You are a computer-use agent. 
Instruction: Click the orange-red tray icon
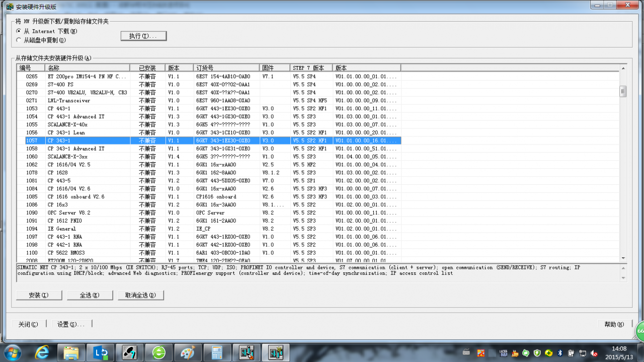(x=480, y=352)
